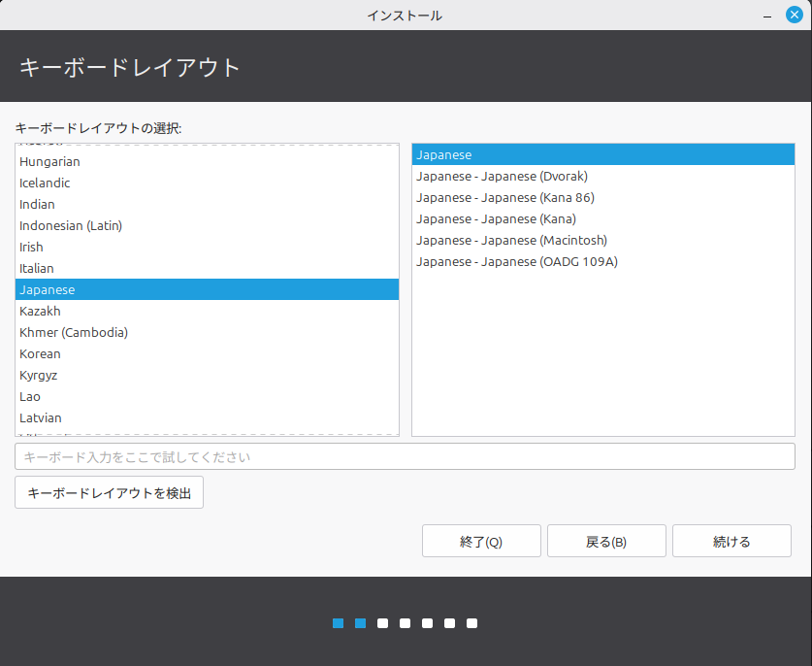Click the minimize window icon in title bar
The image size is (812, 666).
767,16
